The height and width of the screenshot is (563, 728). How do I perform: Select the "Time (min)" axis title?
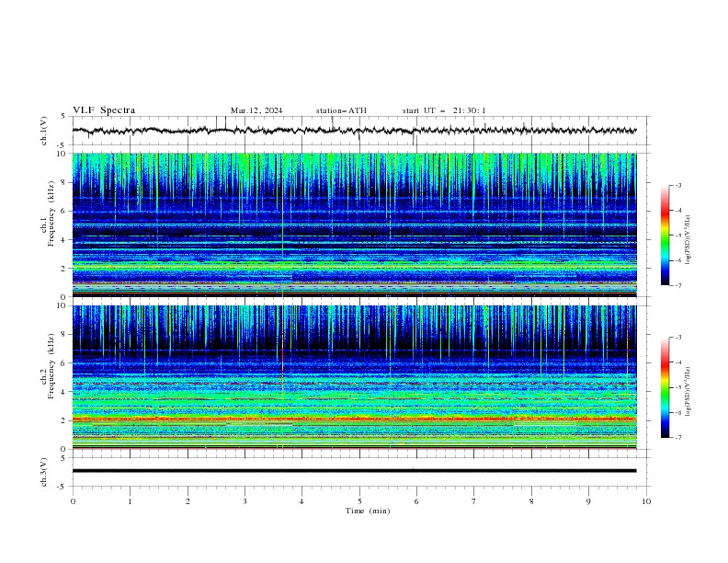click(368, 511)
